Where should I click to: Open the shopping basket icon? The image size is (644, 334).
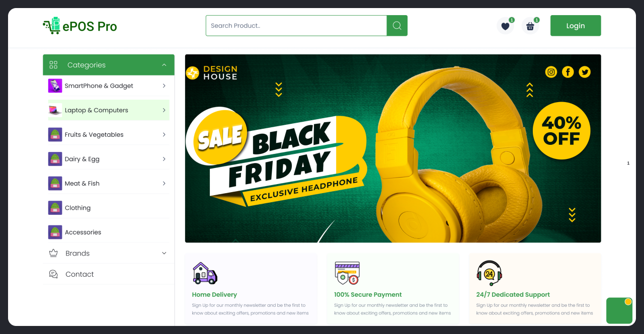point(530,26)
